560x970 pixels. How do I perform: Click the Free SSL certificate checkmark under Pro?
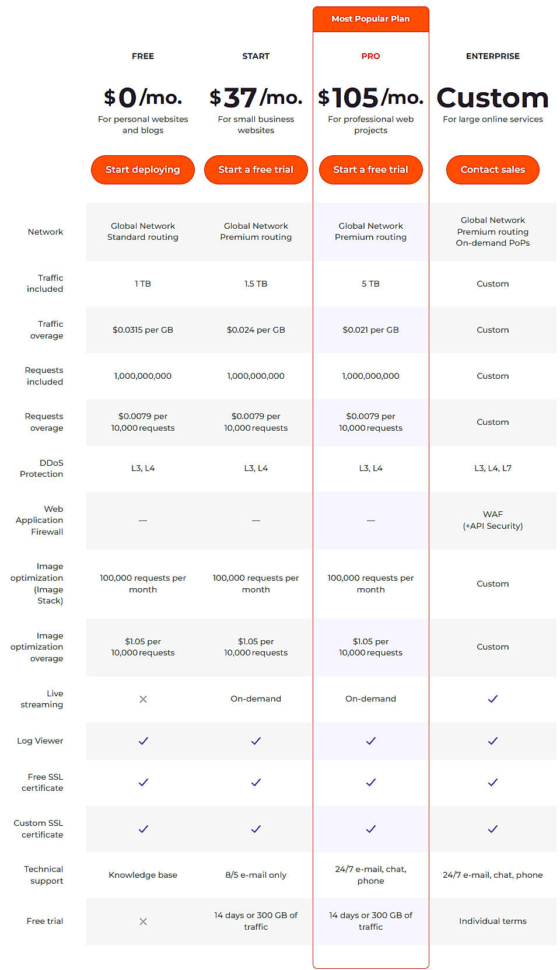[x=371, y=783]
